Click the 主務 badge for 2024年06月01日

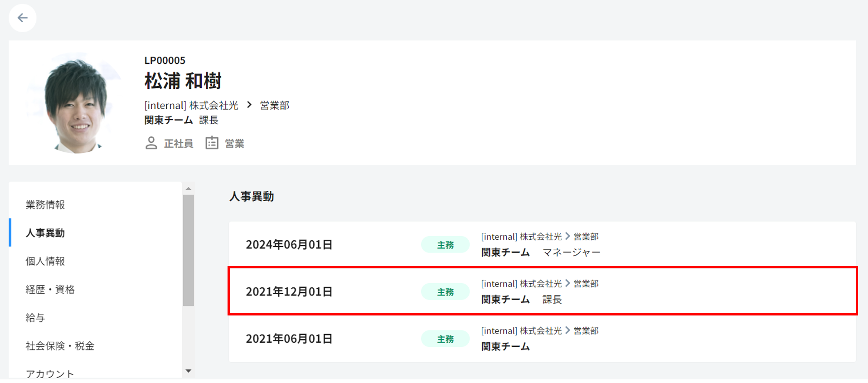pyautogui.click(x=445, y=245)
